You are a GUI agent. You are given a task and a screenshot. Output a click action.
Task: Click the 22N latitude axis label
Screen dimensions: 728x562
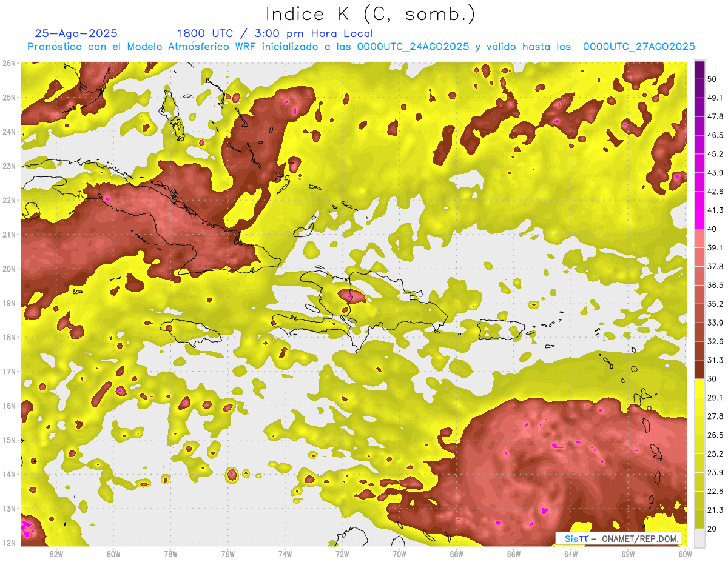point(9,200)
